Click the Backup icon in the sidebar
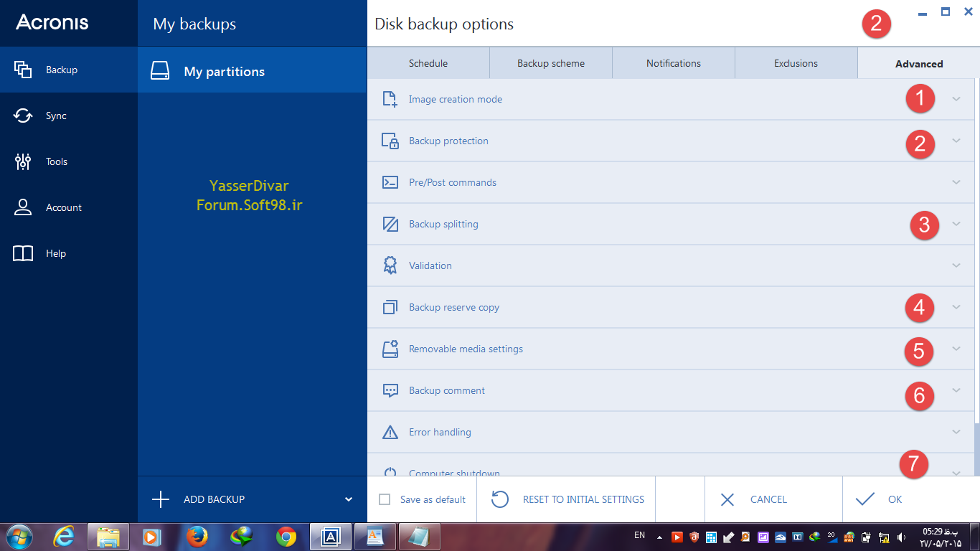This screenshot has height=551, width=980. point(23,70)
